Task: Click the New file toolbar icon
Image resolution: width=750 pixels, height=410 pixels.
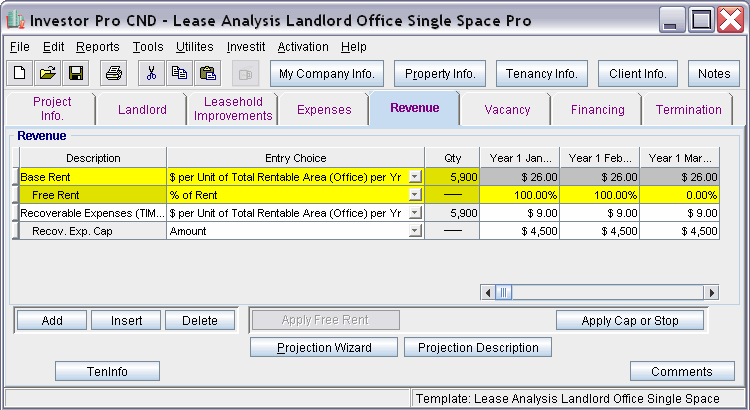Action: coord(20,73)
